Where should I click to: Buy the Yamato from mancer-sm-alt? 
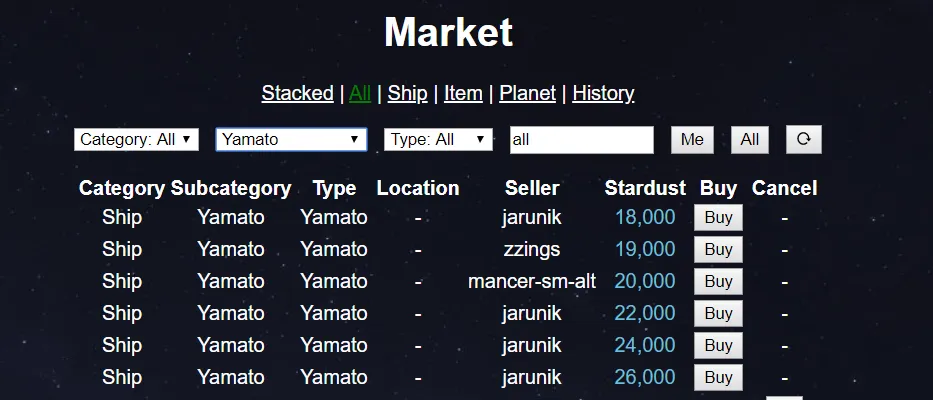pos(718,281)
